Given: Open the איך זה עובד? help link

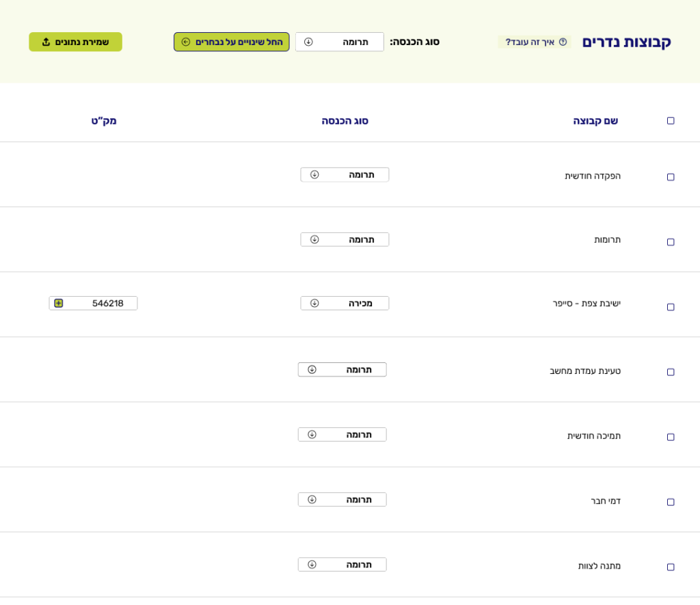Looking at the screenshot, I should (530, 42).
